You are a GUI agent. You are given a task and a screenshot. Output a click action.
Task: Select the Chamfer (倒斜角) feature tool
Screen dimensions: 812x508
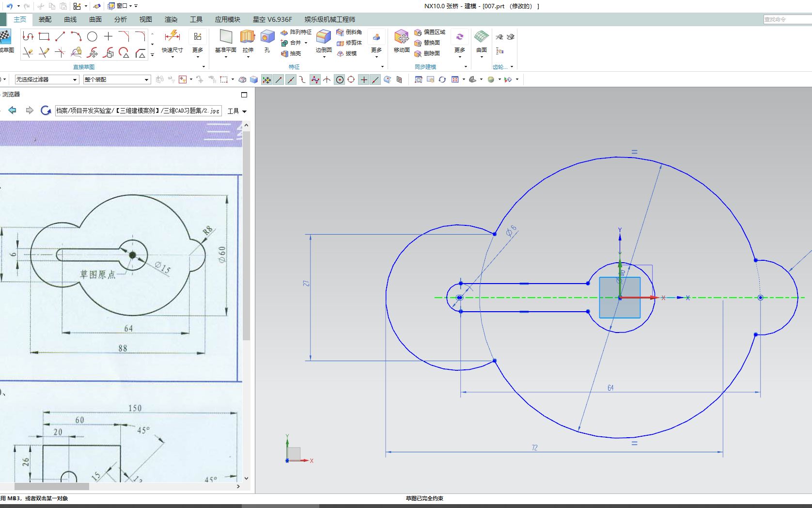pyautogui.click(x=351, y=32)
